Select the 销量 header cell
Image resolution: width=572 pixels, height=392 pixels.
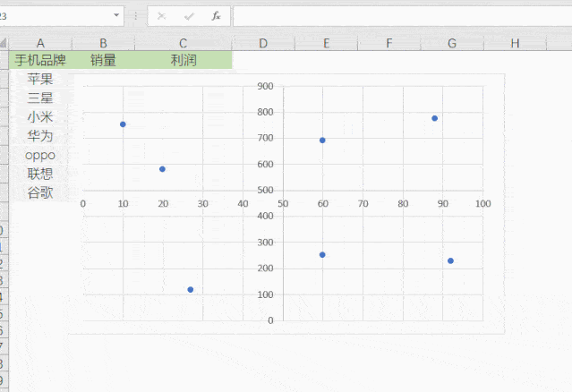[103, 61]
